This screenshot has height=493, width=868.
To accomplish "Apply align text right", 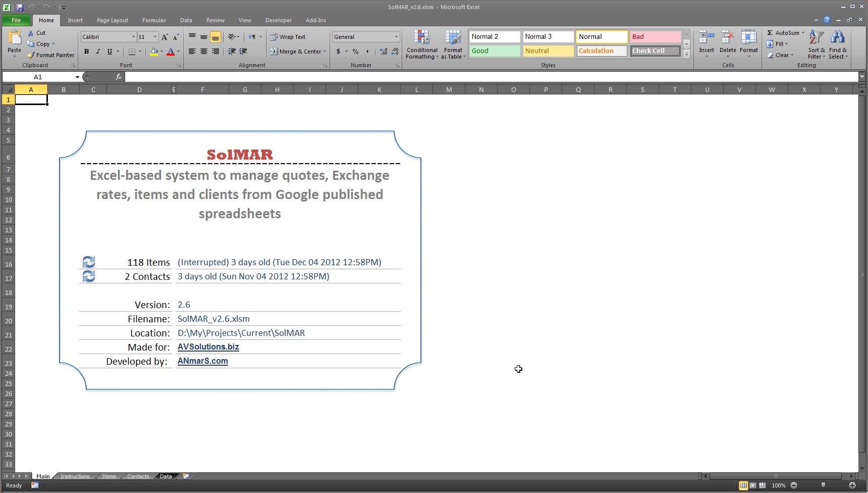I will [x=215, y=52].
